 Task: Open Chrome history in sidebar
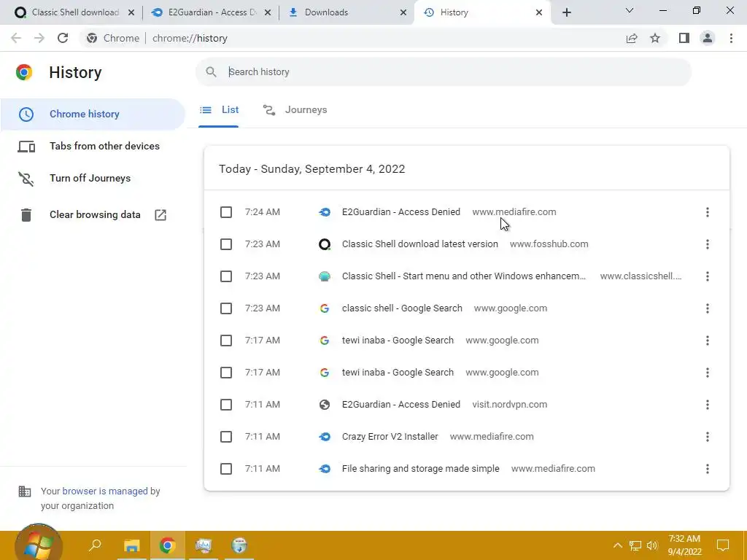pyautogui.click(x=93, y=114)
